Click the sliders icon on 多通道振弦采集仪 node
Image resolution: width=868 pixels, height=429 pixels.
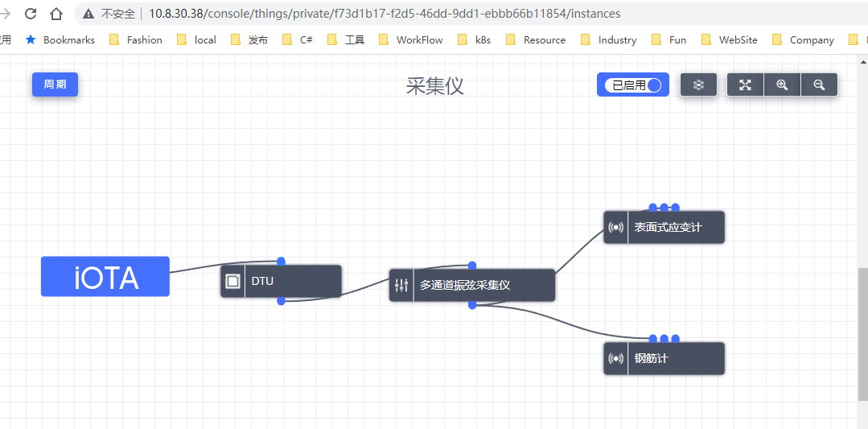[x=401, y=285]
